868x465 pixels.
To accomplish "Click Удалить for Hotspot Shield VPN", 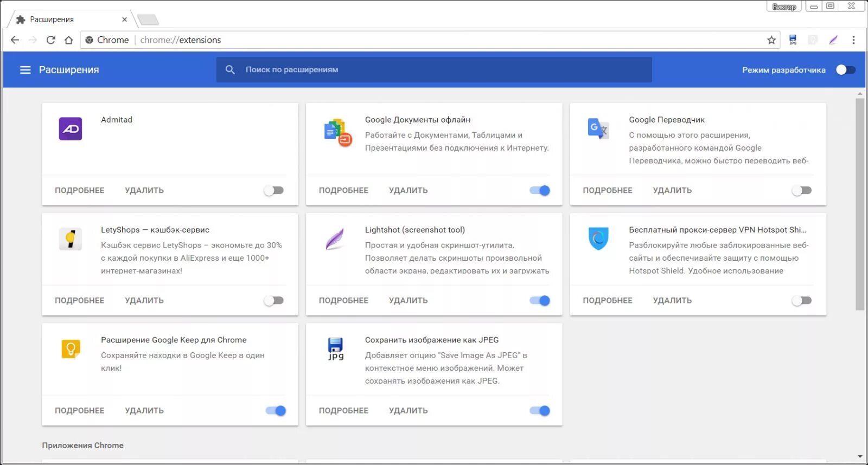I will 673,300.
